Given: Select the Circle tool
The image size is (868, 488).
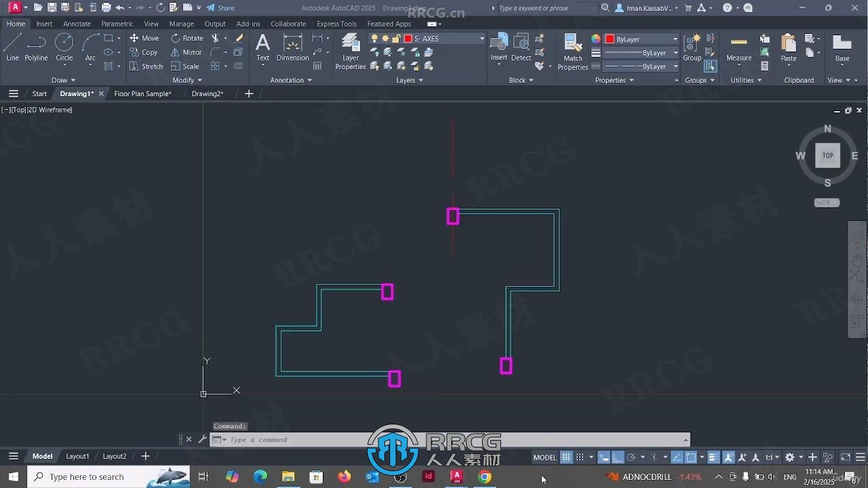Looking at the screenshot, I should coord(64,47).
